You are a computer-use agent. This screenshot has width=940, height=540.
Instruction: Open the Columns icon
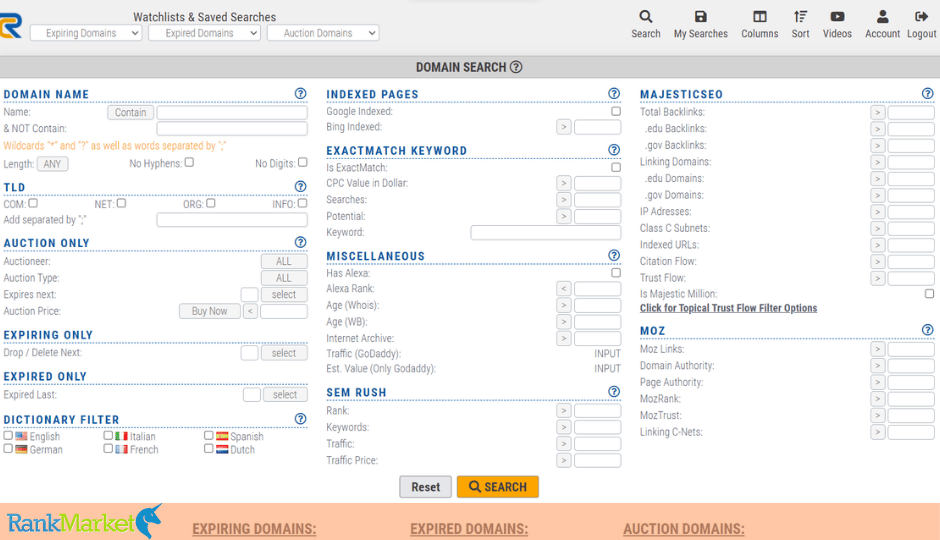tap(760, 17)
